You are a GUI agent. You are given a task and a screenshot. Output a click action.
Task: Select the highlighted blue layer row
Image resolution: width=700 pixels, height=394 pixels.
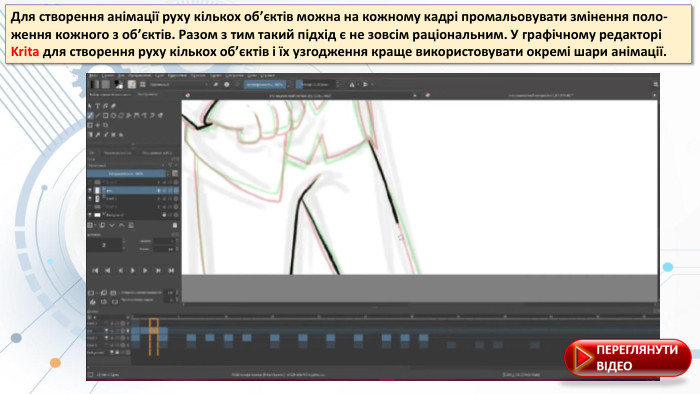133,191
